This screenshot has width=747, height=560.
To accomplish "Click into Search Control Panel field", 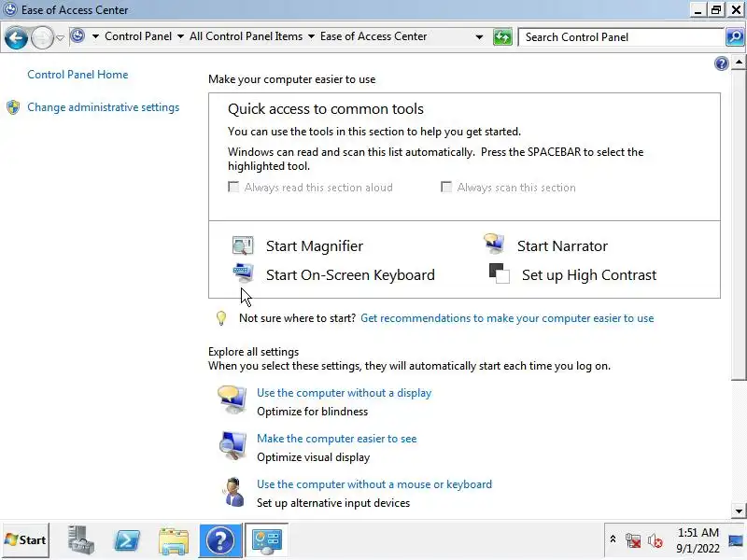I will pyautogui.click(x=621, y=37).
